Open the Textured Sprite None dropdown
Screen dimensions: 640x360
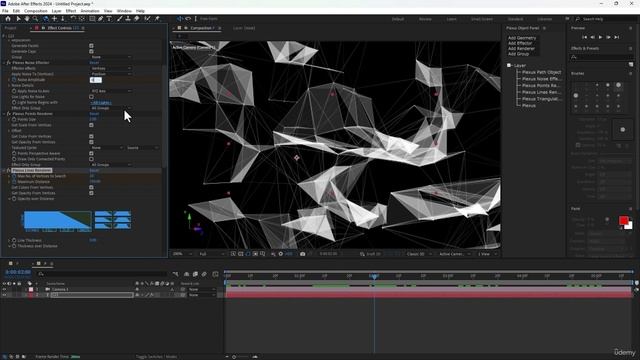click(x=107, y=148)
